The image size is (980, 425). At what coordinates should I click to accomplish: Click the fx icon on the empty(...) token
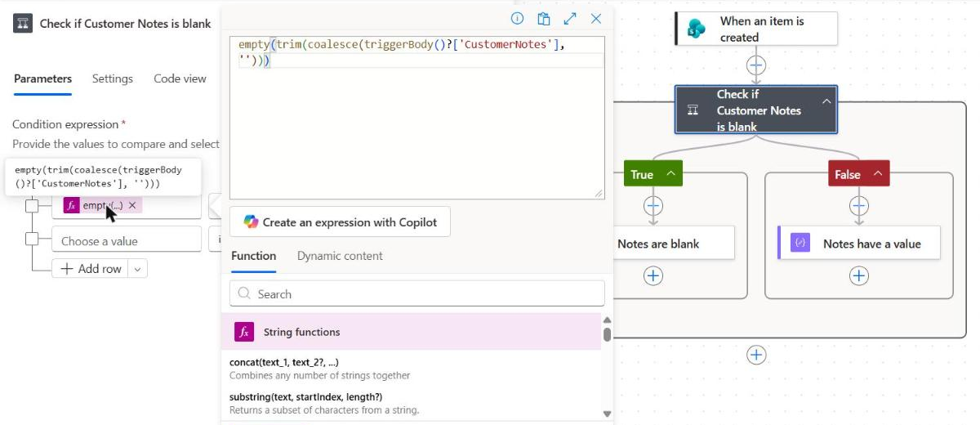(71, 206)
